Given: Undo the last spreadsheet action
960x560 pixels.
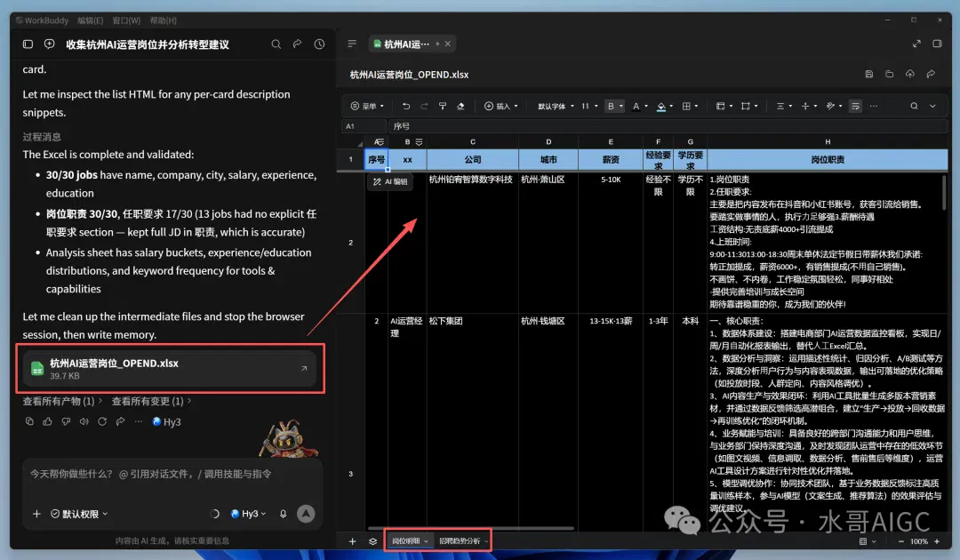Looking at the screenshot, I should tap(406, 106).
